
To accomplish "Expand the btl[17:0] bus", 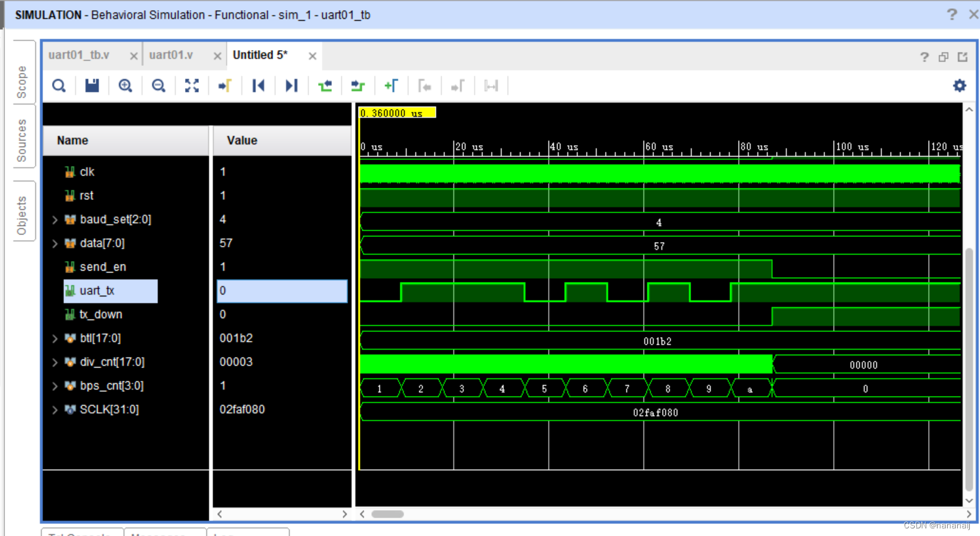I will point(55,338).
